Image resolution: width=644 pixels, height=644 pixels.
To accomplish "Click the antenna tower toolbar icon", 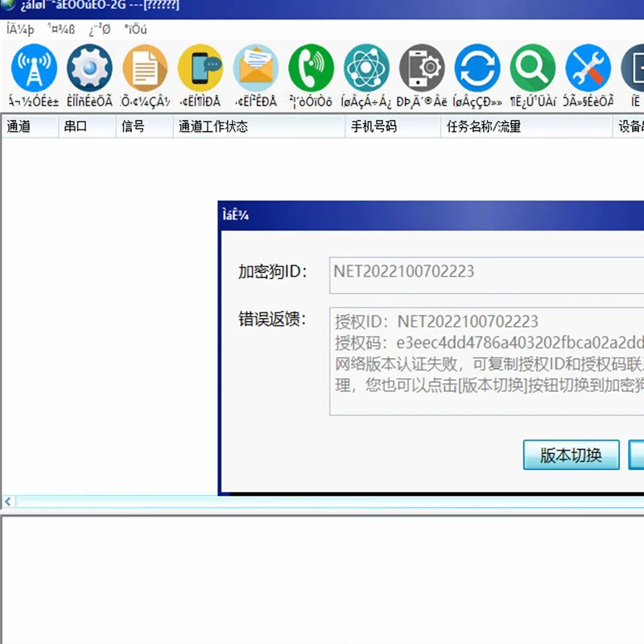I will pyautogui.click(x=34, y=68).
